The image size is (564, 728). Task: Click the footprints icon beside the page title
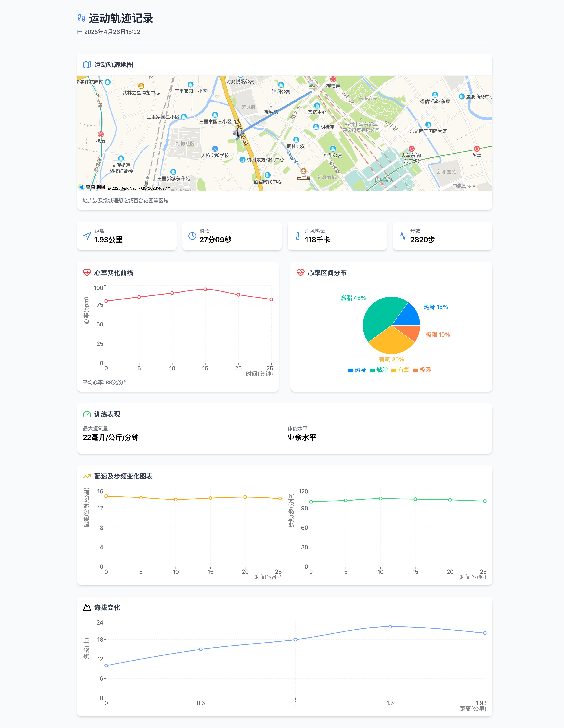point(81,18)
